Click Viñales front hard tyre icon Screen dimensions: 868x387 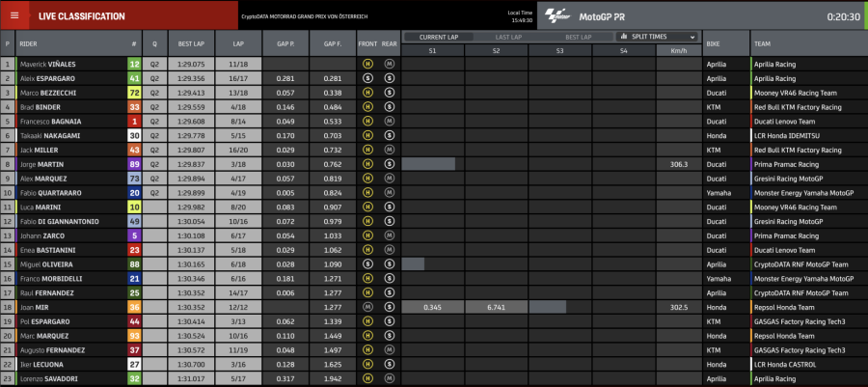click(366, 64)
